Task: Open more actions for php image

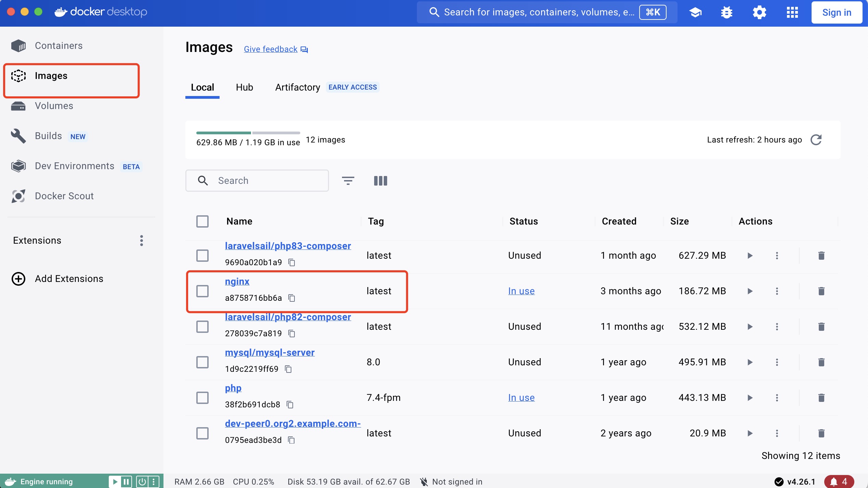Action: point(777,398)
